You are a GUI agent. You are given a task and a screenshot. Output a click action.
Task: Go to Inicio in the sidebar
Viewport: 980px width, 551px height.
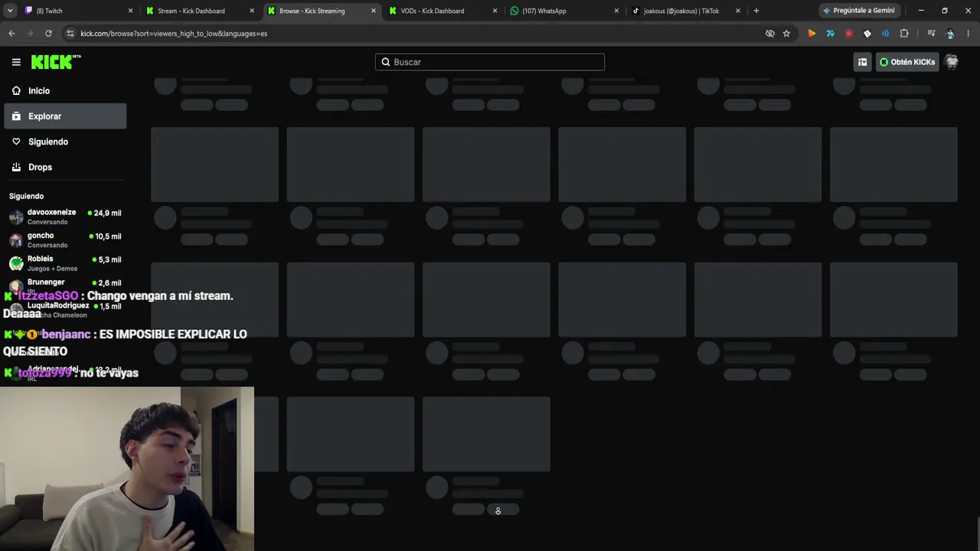(x=65, y=90)
